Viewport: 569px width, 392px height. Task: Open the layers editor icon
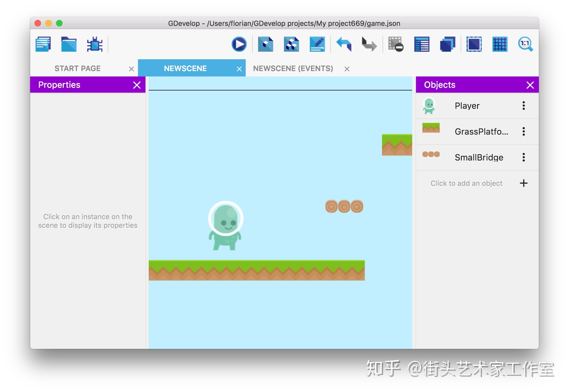(447, 44)
